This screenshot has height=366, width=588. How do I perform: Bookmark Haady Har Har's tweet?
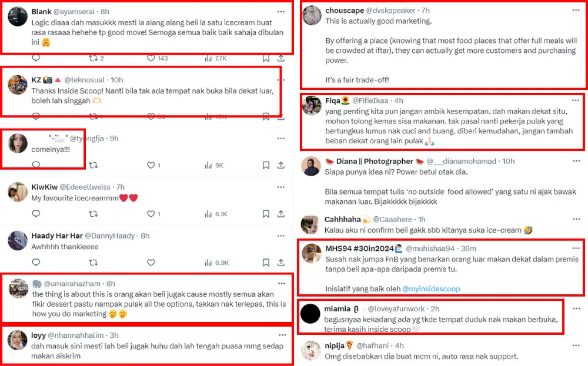point(265,263)
